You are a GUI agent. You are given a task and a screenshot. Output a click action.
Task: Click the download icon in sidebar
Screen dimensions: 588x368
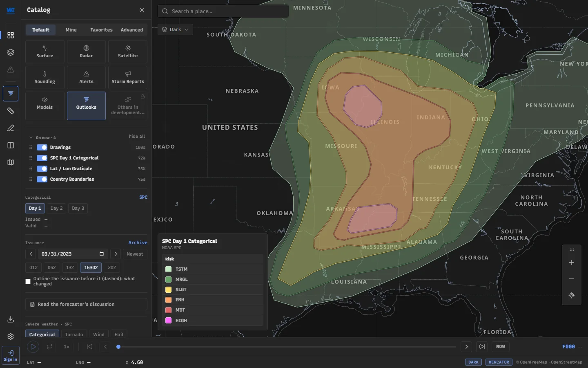(x=11, y=319)
